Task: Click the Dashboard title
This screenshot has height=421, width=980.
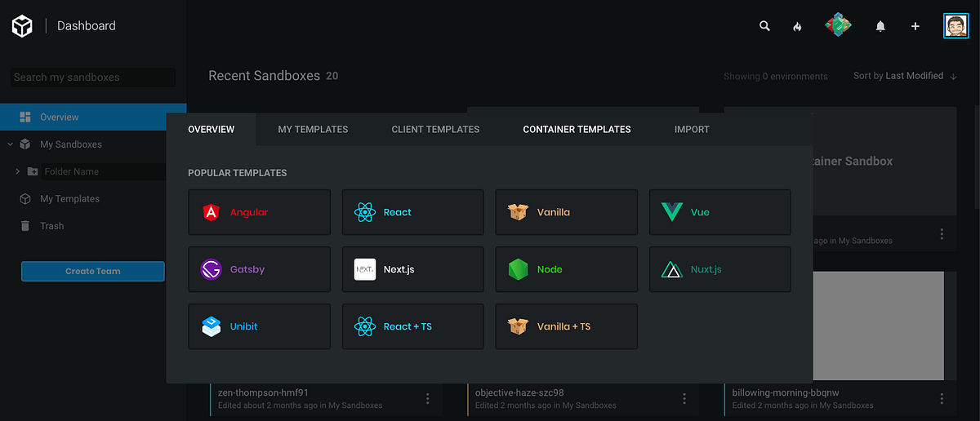Action: 87,26
